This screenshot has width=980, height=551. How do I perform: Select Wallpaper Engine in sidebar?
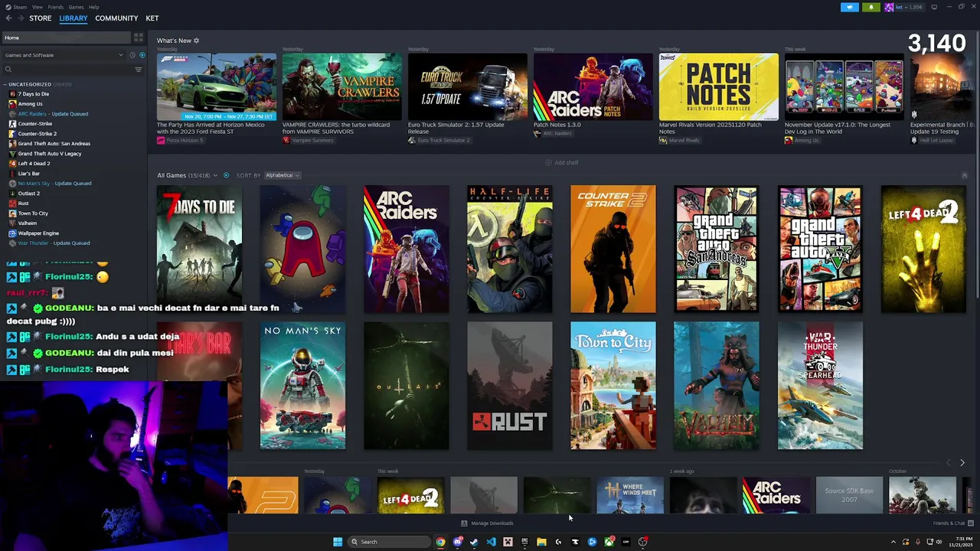click(38, 233)
